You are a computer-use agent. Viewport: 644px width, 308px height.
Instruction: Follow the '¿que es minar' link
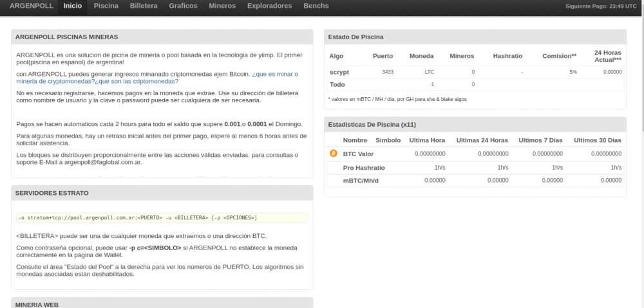(275, 74)
